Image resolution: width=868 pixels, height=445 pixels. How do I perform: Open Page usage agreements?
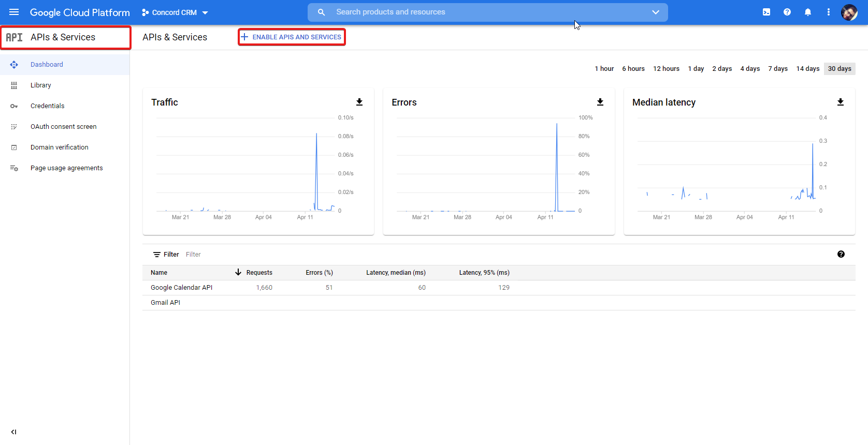click(x=65, y=168)
